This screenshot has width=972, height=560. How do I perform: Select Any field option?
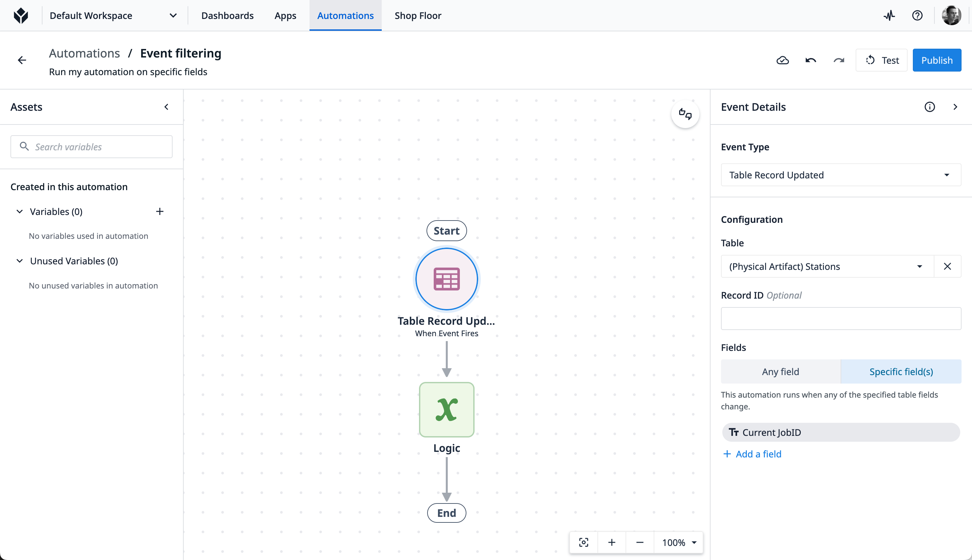[x=780, y=371]
